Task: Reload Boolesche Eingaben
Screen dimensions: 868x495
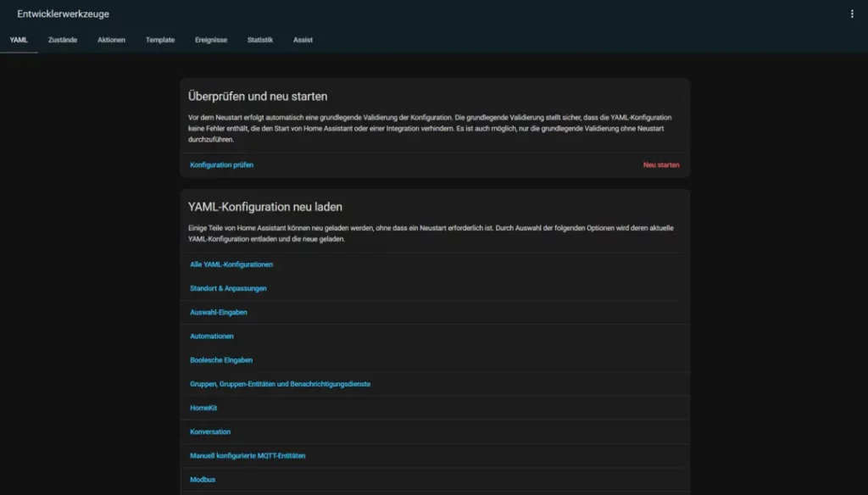Action: [220, 359]
